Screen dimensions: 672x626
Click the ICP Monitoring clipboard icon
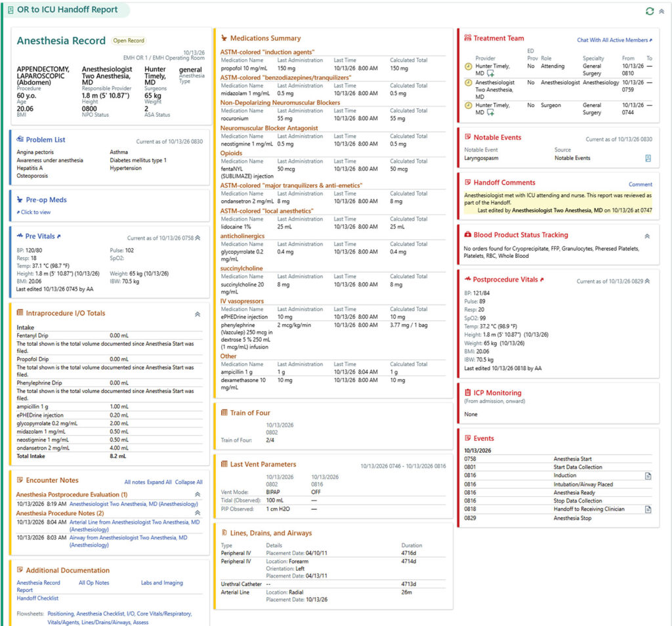click(467, 392)
